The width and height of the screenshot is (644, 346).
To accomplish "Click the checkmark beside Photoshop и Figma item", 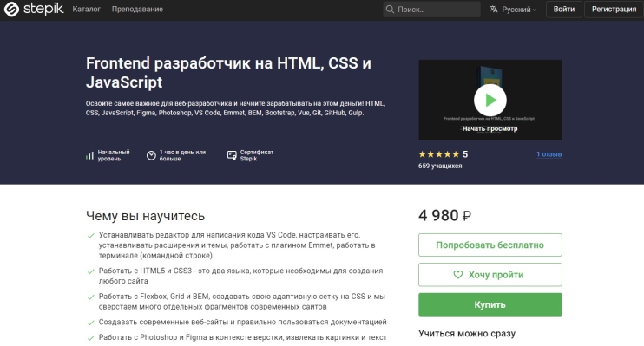I will tap(91, 338).
